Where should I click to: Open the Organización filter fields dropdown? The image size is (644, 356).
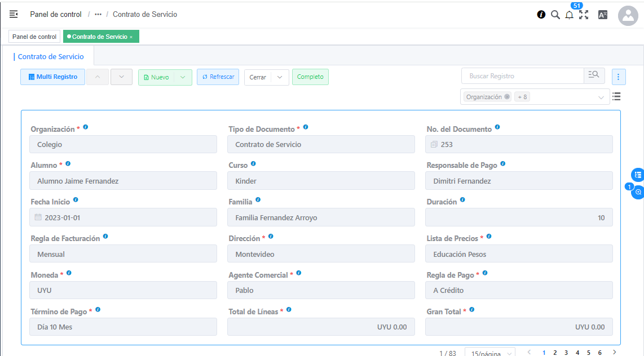point(601,97)
